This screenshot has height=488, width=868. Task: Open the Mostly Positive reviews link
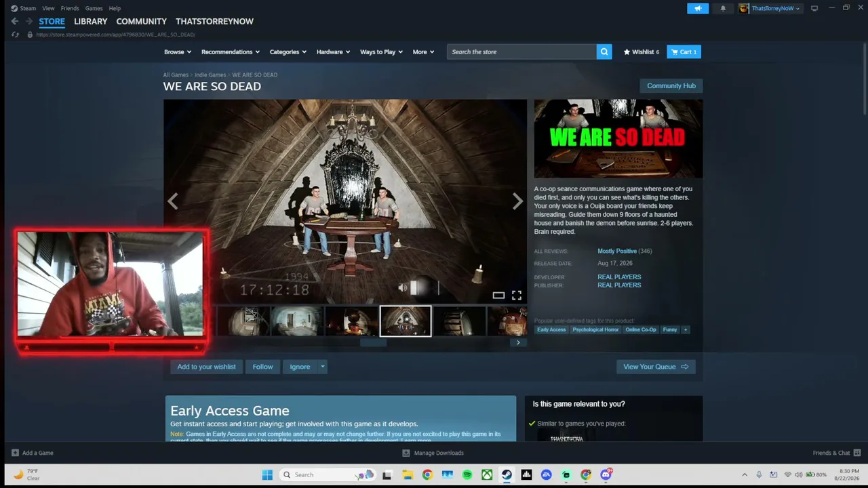[x=617, y=251]
